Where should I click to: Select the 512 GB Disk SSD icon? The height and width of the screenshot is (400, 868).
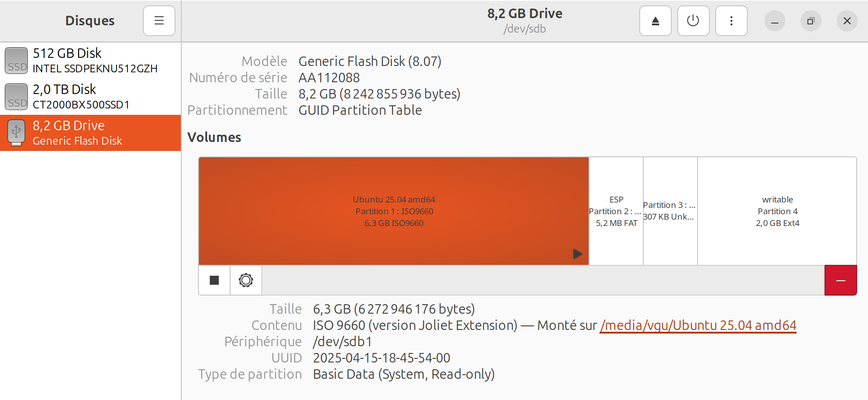(16, 61)
